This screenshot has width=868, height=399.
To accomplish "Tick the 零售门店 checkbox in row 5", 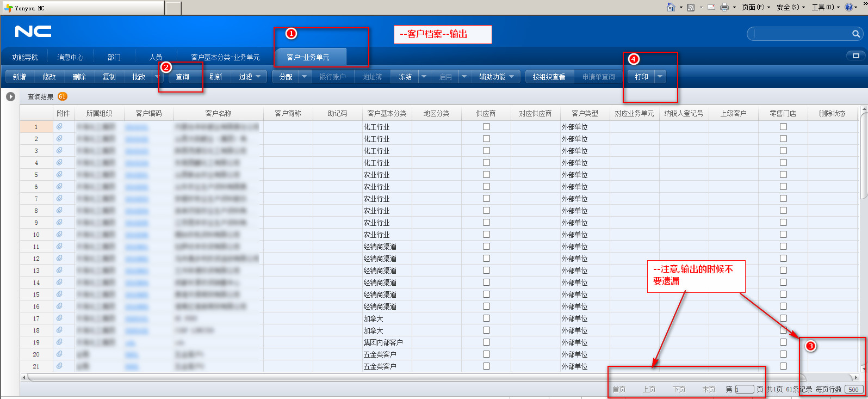I will pos(783,174).
